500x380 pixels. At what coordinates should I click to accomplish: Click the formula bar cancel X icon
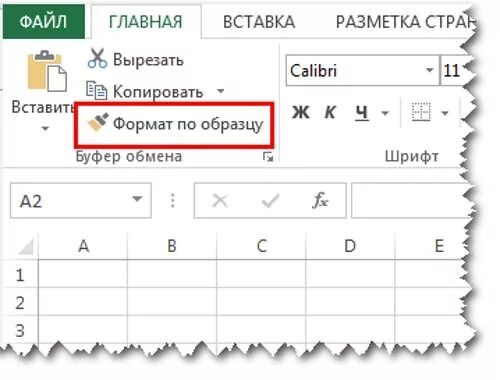220,201
